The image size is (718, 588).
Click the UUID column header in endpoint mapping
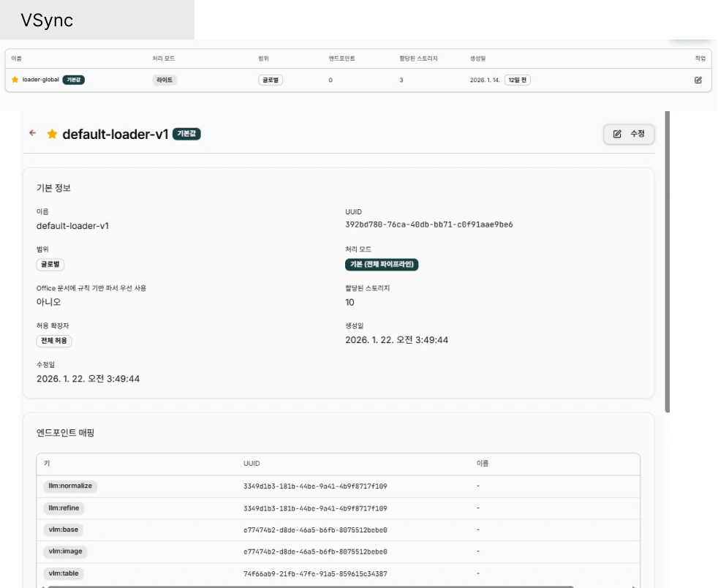pos(252,464)
